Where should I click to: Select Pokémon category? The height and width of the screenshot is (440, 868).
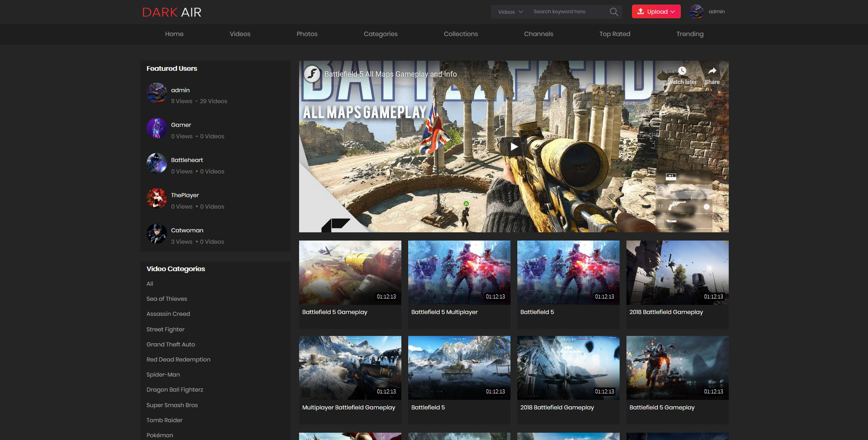coord(159,435)
